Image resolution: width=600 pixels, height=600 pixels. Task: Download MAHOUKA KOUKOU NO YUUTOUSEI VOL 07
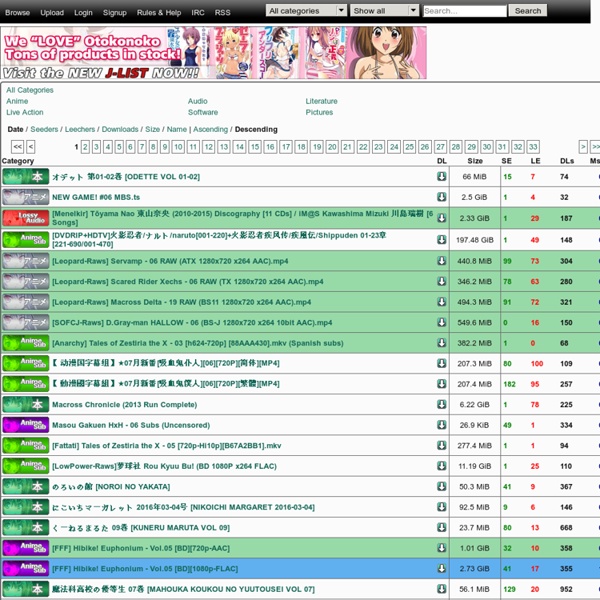[x=442, y=589]
